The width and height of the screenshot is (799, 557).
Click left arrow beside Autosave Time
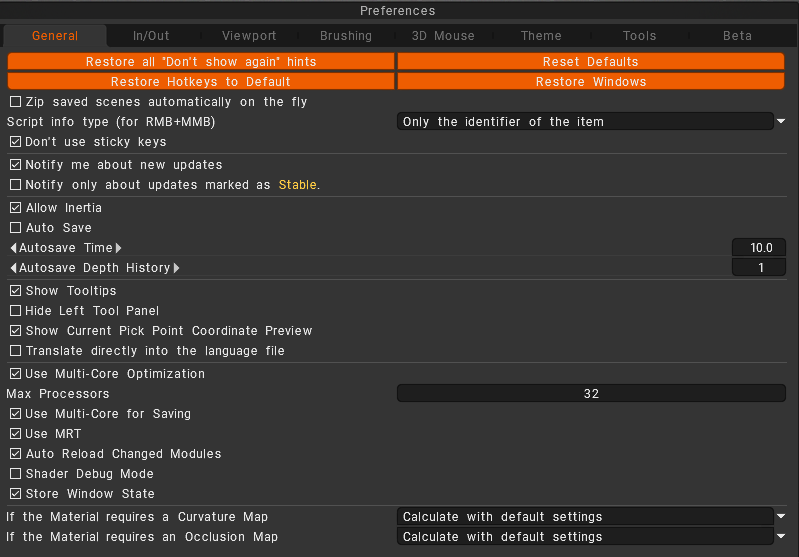tap(13, 248)
